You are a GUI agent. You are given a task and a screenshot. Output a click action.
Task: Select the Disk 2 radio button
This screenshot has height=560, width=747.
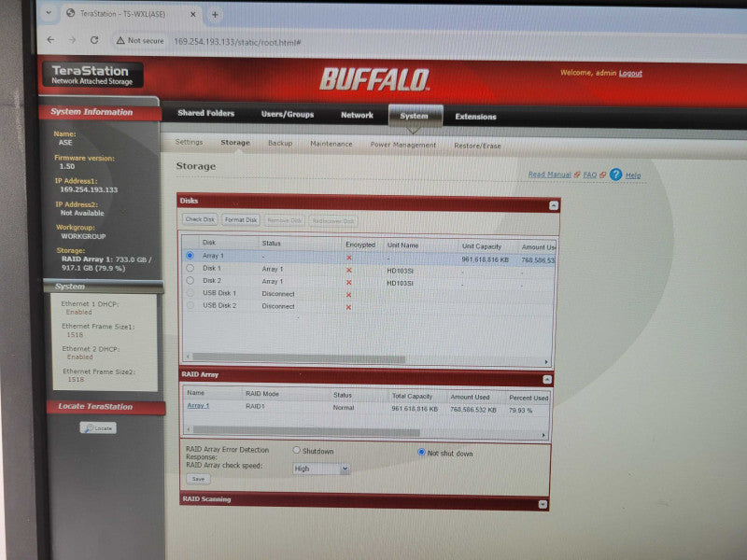(190, 281)
